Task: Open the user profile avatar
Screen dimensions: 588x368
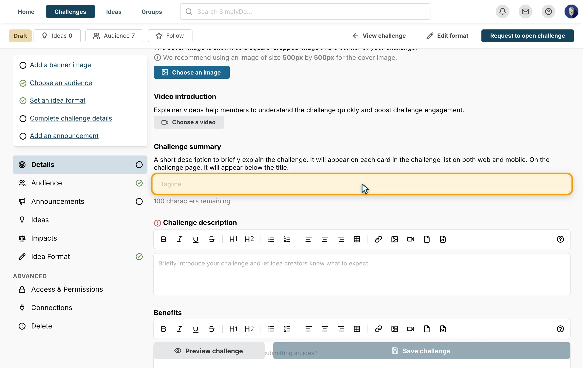Action: tap(571, 11)
